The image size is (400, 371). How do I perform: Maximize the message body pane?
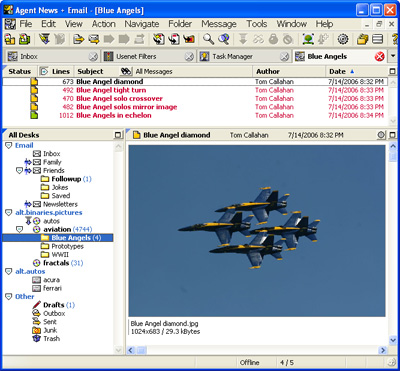[393, 135]
